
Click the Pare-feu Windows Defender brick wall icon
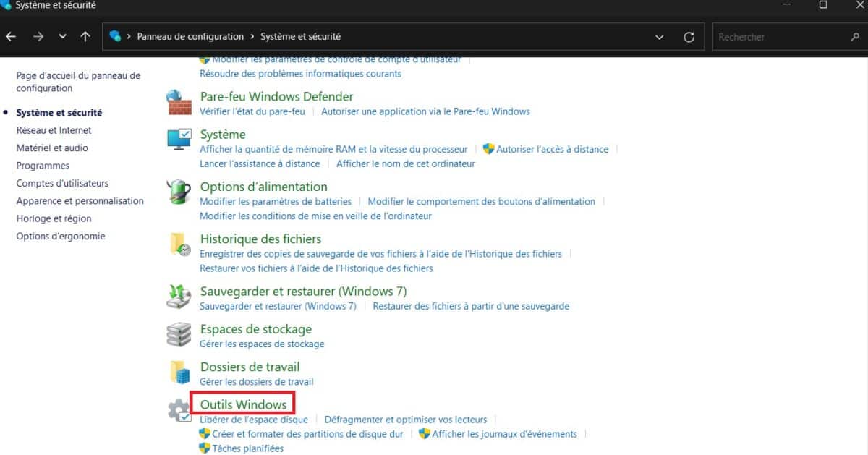179,103
